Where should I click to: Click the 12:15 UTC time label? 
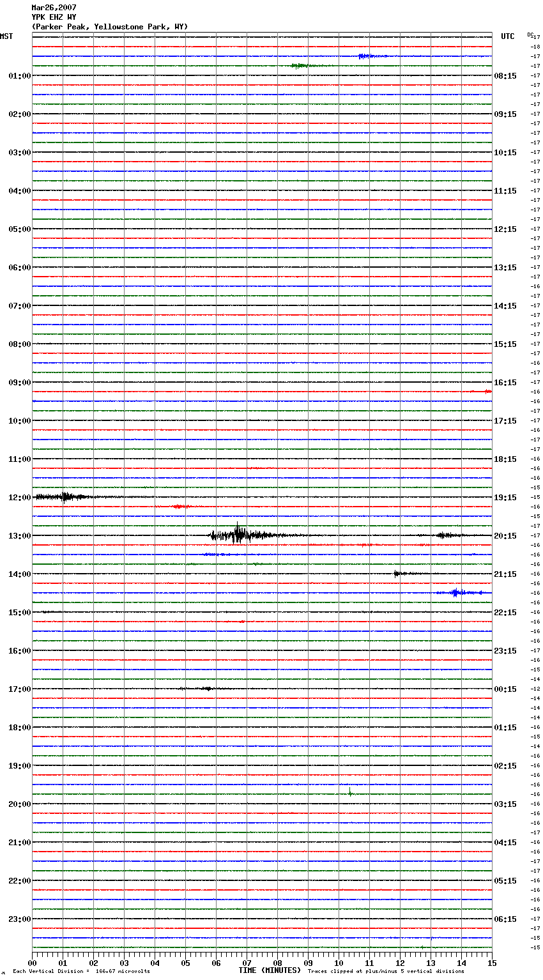[x=505, y=229]
